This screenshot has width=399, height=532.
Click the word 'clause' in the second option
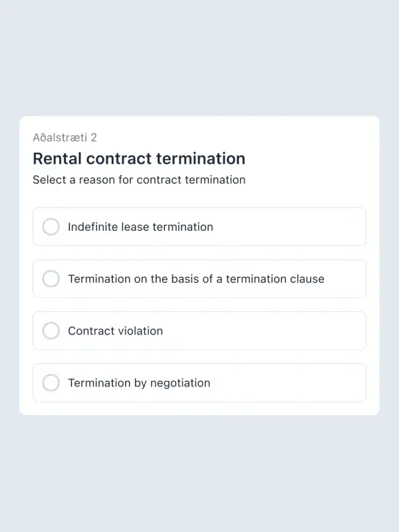[307, 279]
